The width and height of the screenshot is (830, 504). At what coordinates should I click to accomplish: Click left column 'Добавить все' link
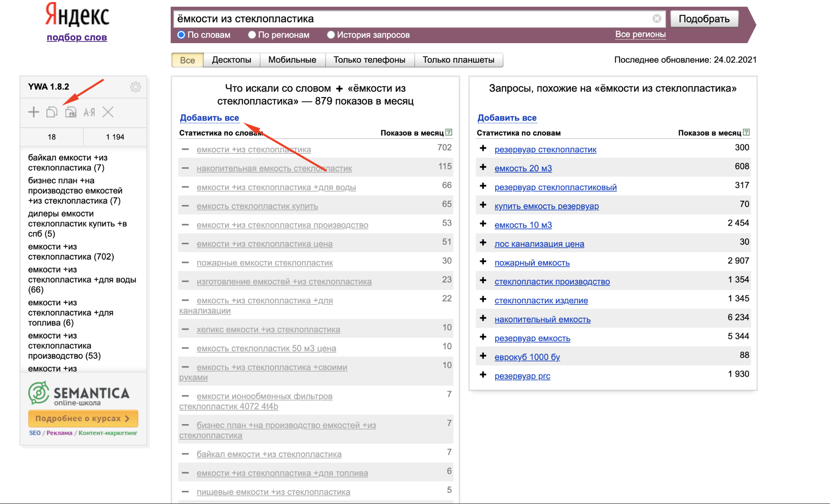tap(209, 118)
